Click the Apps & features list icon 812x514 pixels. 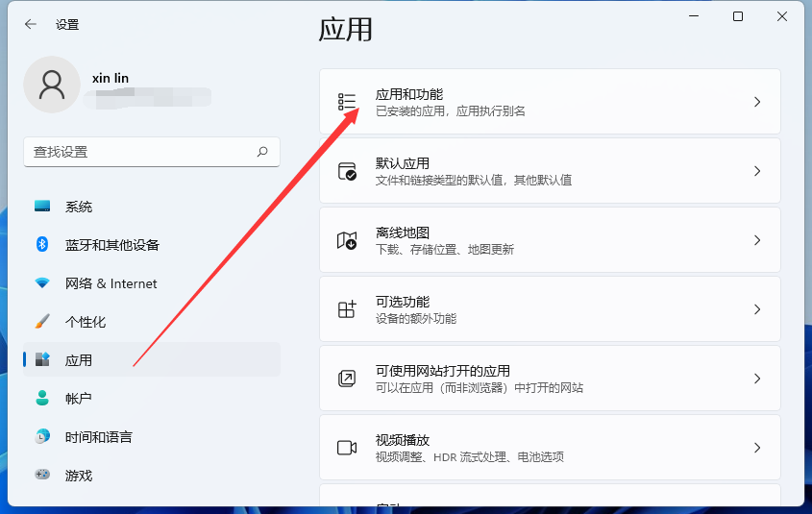tap(347, 102)
